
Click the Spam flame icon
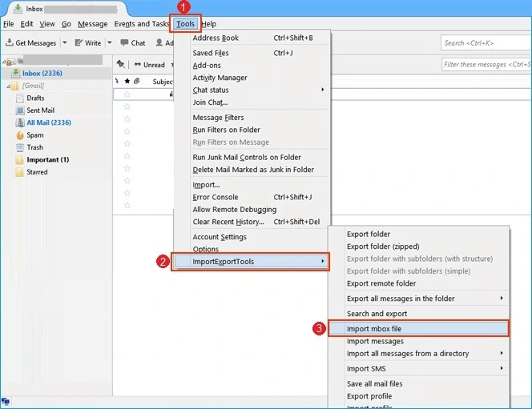(20, 134)
